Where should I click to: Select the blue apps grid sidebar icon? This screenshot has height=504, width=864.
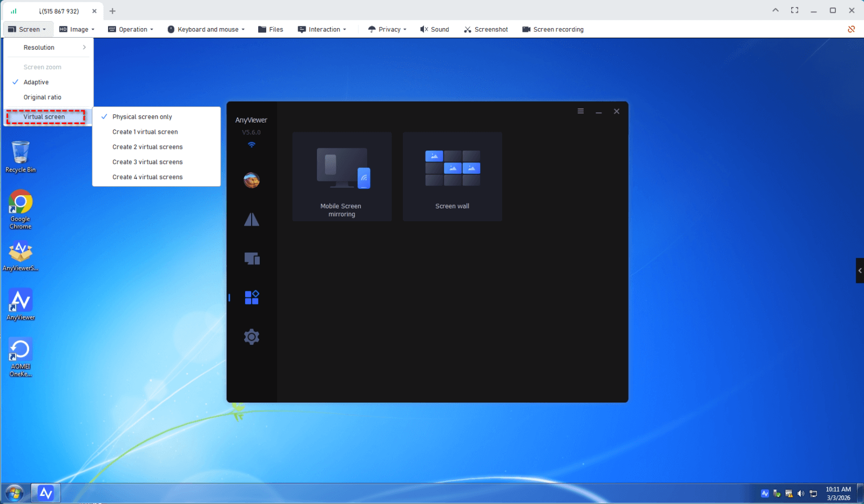pyautogui.click(x=252, y=297)
